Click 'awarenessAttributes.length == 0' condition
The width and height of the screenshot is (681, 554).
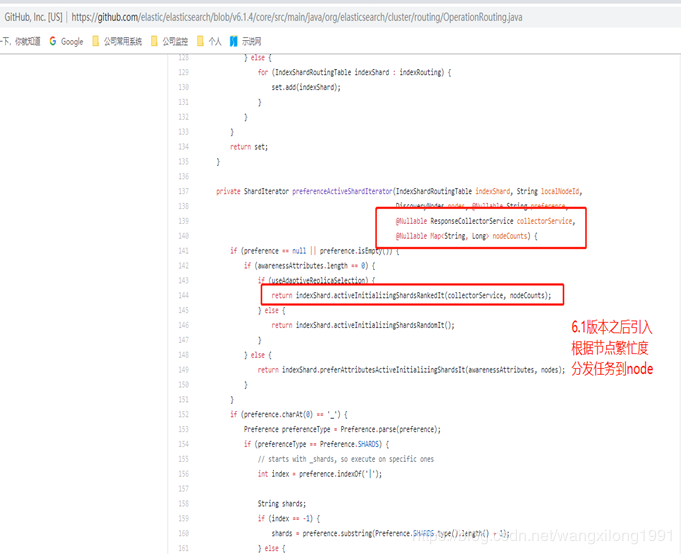pos(313,266)
